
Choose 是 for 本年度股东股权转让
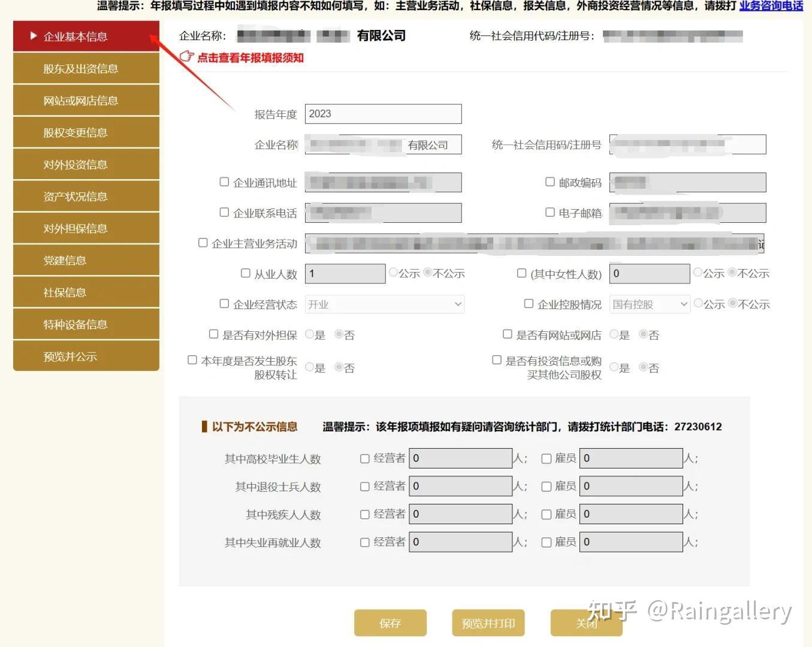click(x=310, y=367)
